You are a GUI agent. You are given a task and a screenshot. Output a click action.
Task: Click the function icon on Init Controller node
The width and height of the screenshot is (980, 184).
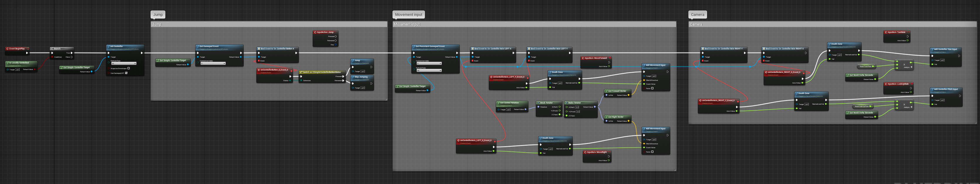click(x=109, y=46)
